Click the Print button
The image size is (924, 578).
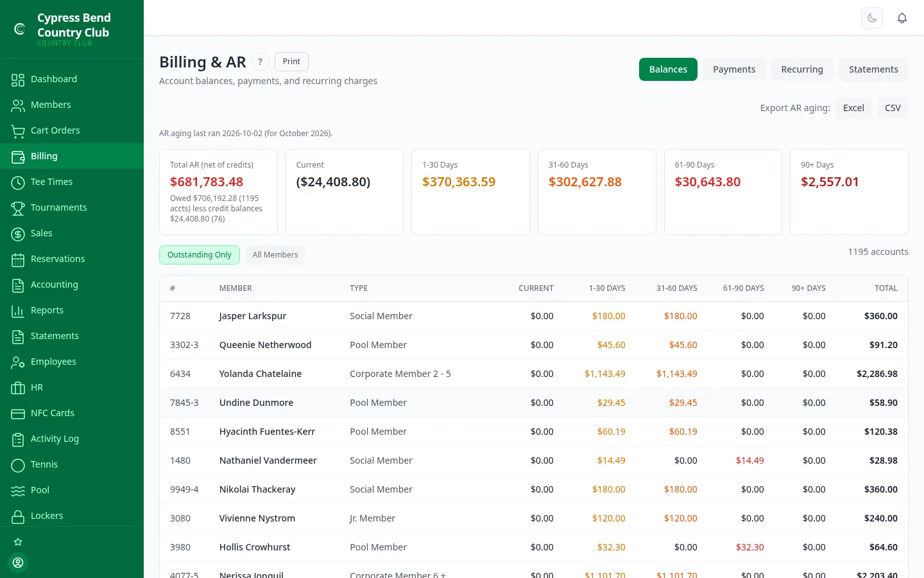pos(291,62)
